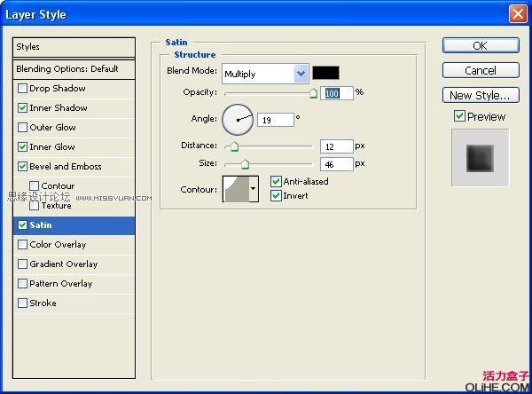Turn on the Gradient Overlay checkbox
Image resolution: width=532 pixels, height=394 pixels.
22,264
